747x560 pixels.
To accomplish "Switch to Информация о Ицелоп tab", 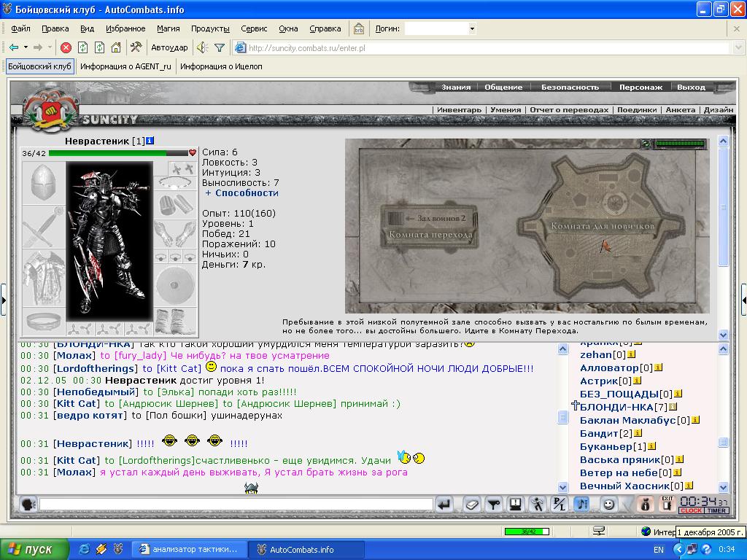I will (222, 66).
